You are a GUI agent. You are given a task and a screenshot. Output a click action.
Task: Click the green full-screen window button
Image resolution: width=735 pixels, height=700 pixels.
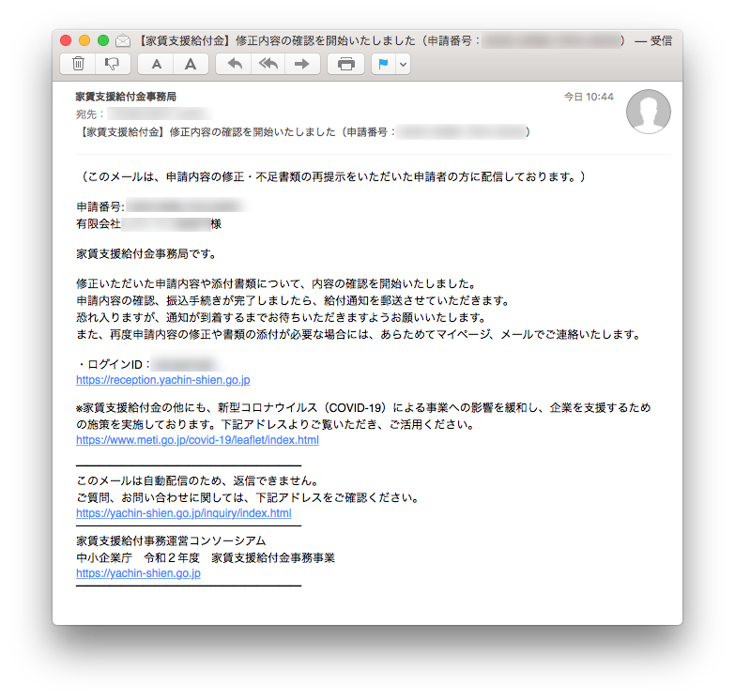(103, 41)
